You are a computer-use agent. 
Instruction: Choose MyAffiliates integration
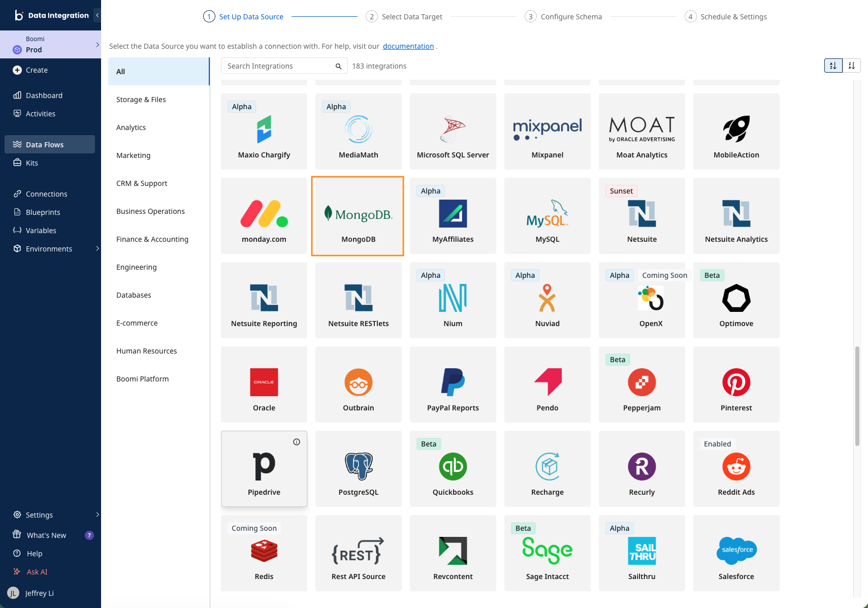click(x=453, y=216)
